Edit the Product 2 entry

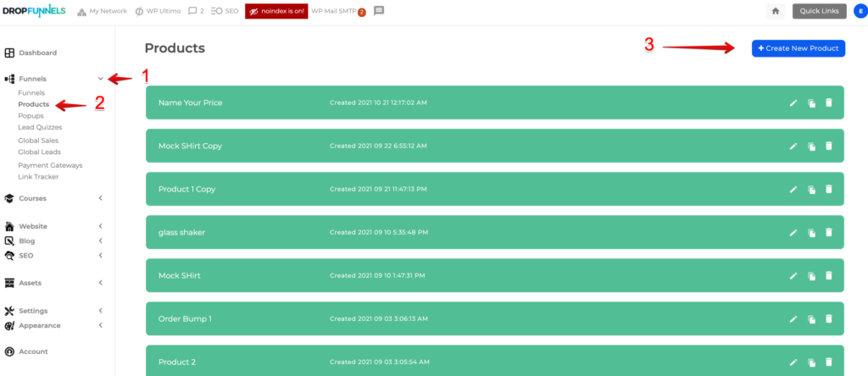pyautogui.click(x=793, y=362)
